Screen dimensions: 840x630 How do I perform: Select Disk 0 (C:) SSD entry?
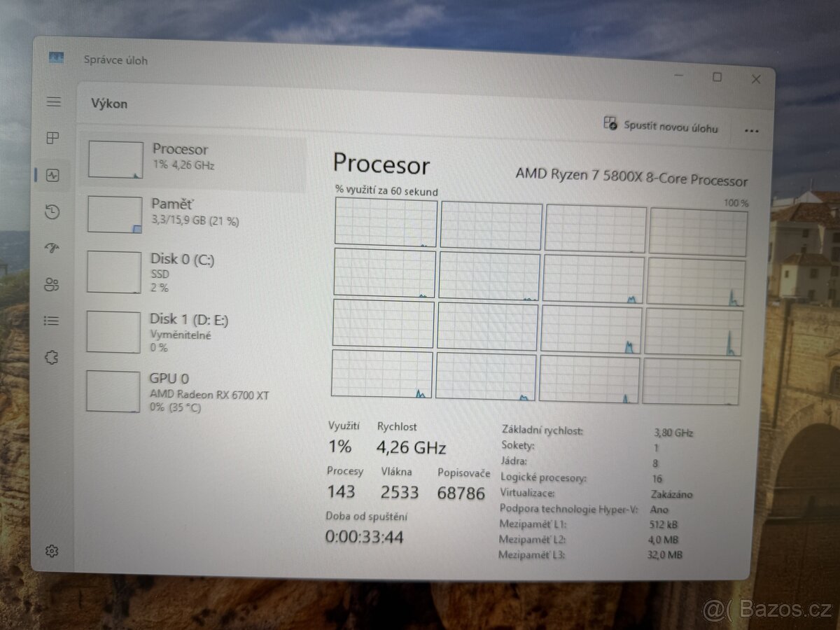pyautogui.click(x=192, y=272)
